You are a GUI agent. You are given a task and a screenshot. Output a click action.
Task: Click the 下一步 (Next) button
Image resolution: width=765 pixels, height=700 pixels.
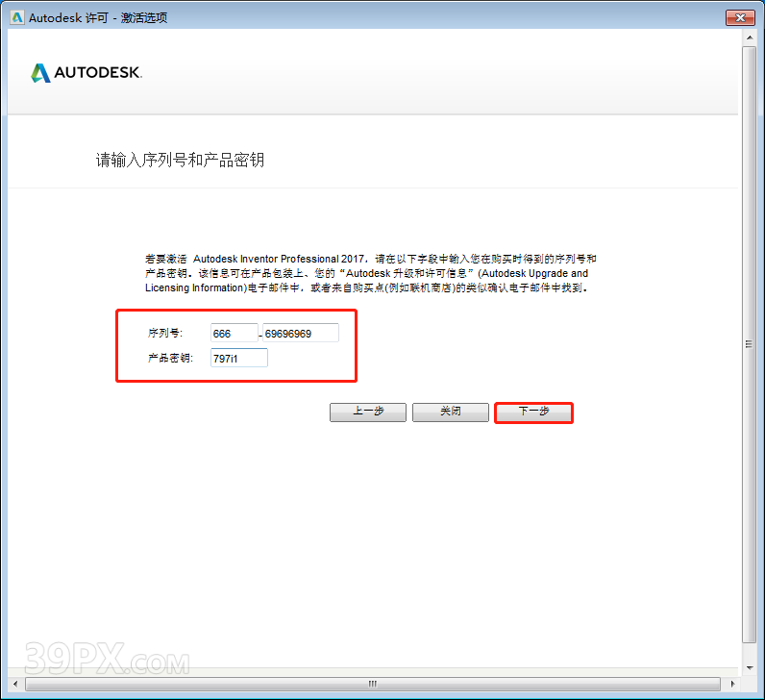tap(533, 412)
